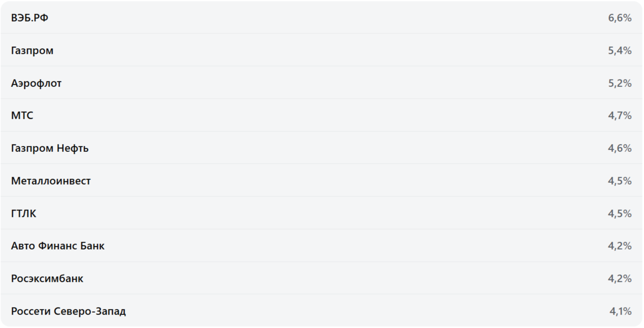Click the 6,6% share value

[x=620, y=18]
